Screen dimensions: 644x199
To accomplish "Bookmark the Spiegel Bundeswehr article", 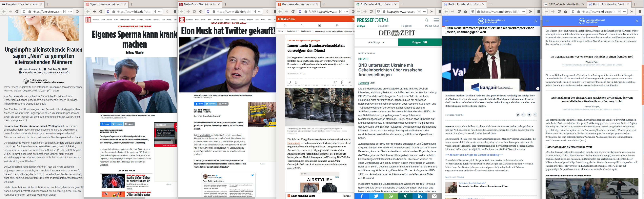I will click(x=296, y=82).
